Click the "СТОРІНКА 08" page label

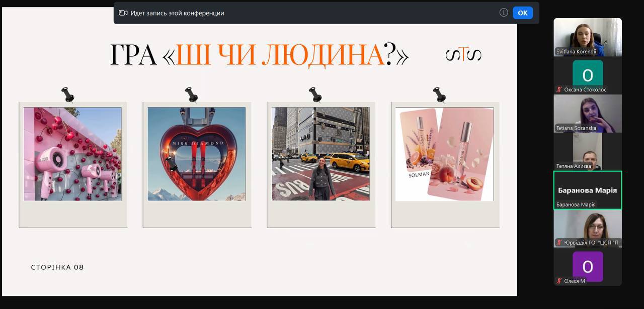click(x=57, y=267)
